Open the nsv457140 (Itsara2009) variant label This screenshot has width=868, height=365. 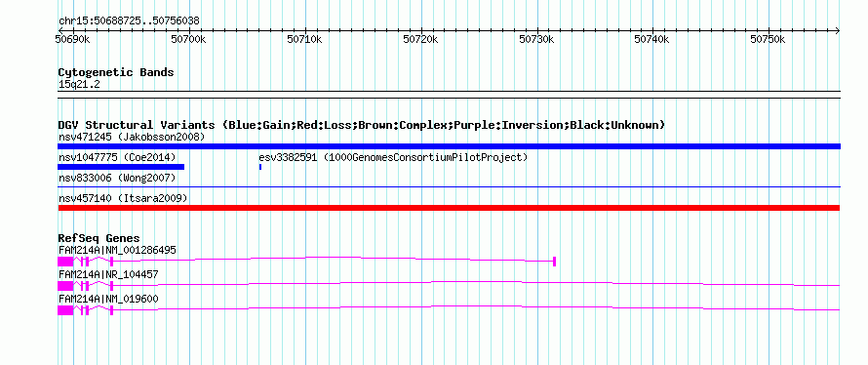tap(123, 198)
